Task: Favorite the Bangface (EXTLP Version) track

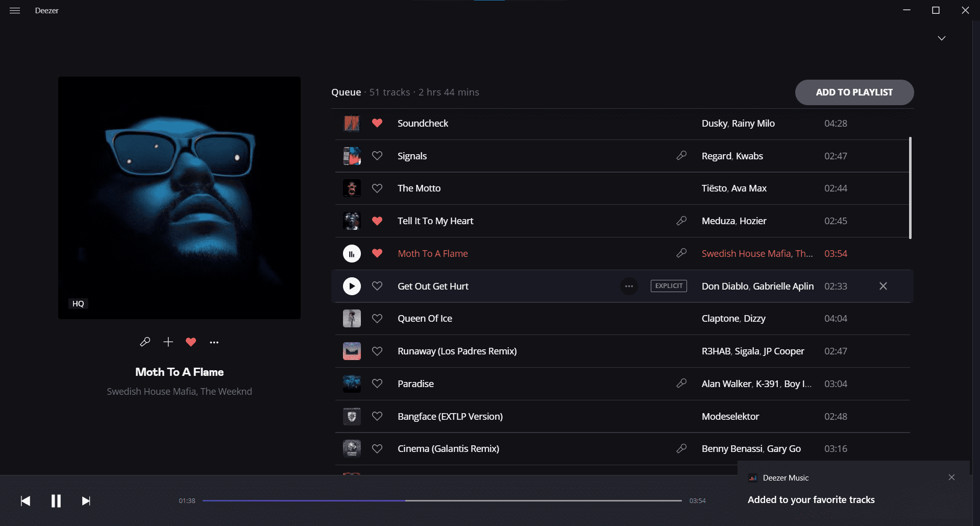Action: click(377, 416)
